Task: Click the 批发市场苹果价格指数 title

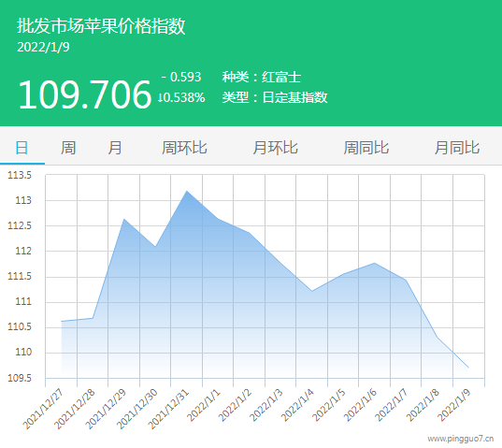Action: [101, 25]
